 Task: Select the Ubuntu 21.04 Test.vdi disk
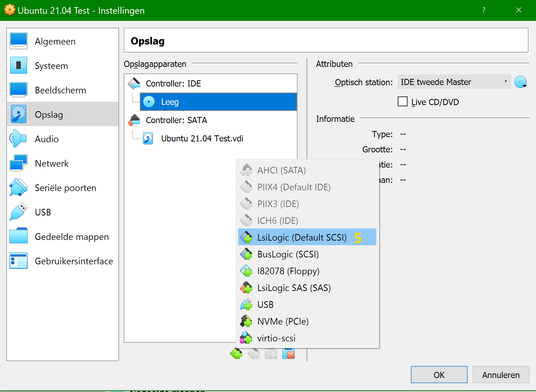[202, 138]
